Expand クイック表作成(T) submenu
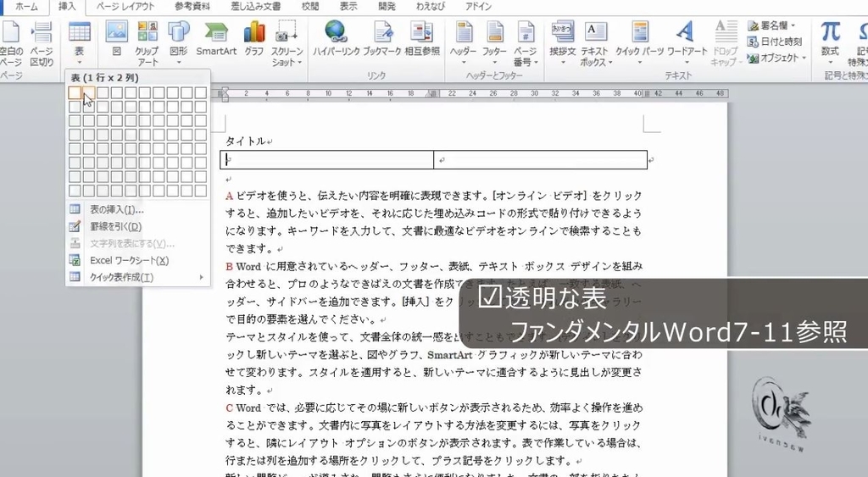868x477 pixels. click(138, 277)
